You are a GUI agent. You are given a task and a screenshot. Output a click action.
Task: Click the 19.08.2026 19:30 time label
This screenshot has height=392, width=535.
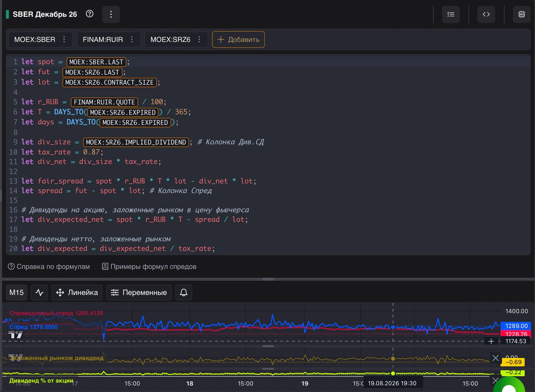[x=392, y=383]
